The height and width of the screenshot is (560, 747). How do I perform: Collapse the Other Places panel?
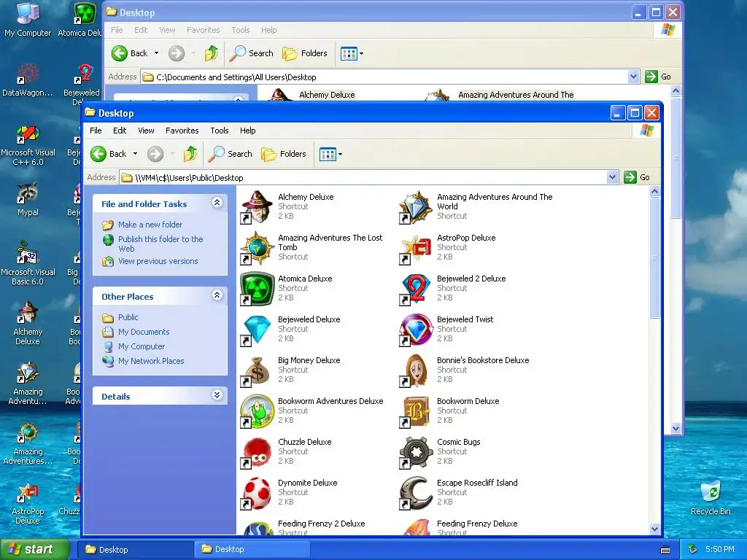coord(217,295)
